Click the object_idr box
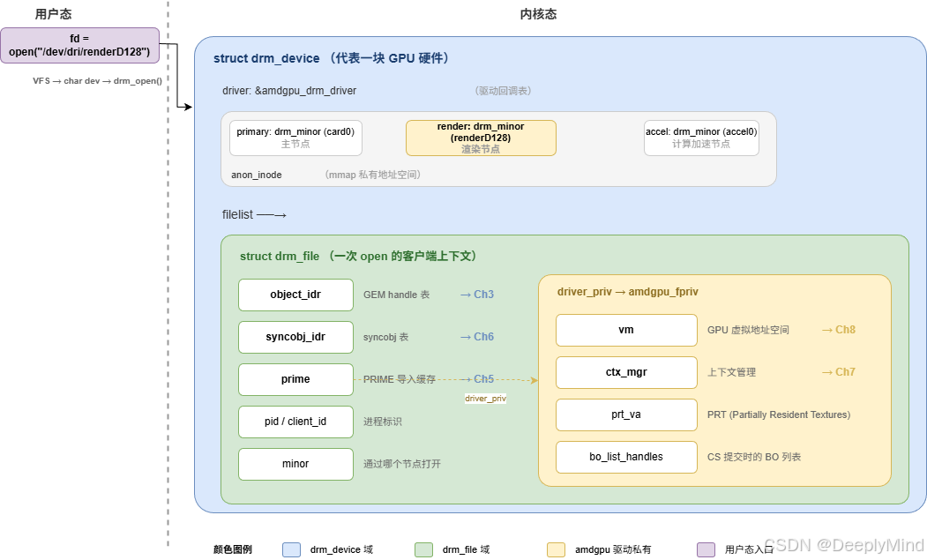Screen dimensions: 927x560 click(x=295, y=295)
